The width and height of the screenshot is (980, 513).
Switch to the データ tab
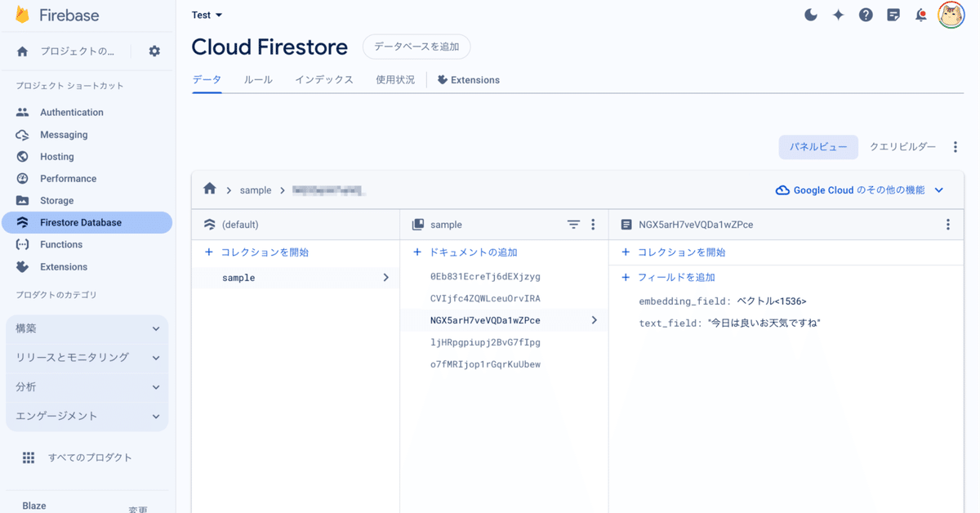click(x=207, y=80)
